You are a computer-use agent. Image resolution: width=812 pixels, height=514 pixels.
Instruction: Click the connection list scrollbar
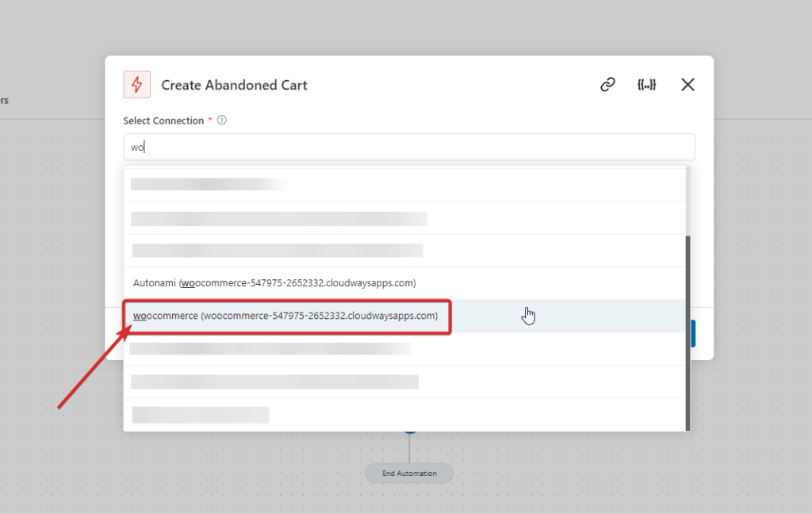coord(688,333)
